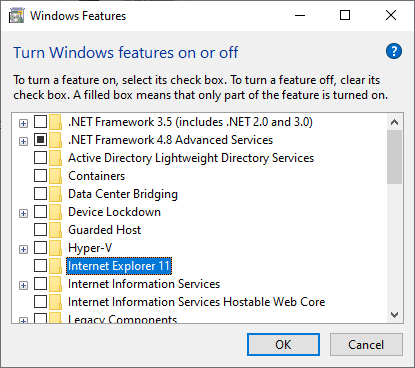
Task: Select the Containers row label
Action: click(x=97, y=176)
